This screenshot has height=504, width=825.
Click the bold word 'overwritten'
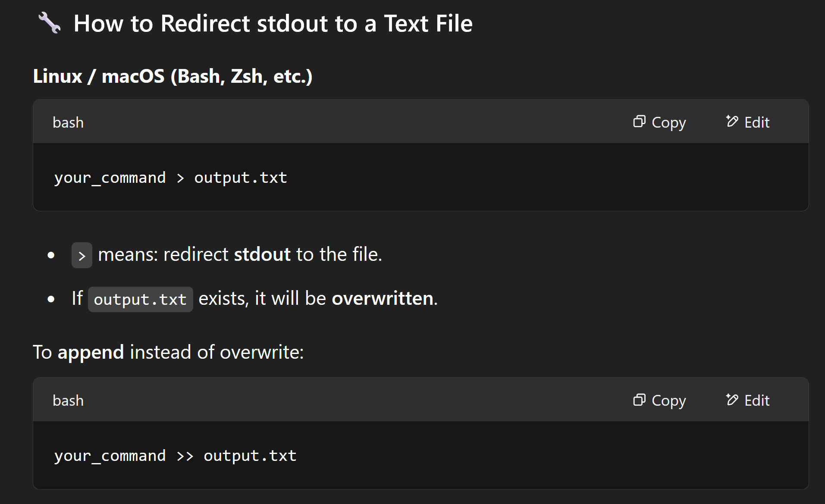tap(383, 298)
